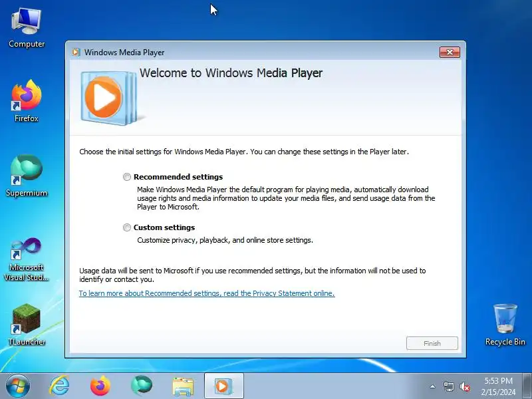Select the Microsoft Visual Studio desktop shortcut

pyautogui.click(x=27, y=259)
